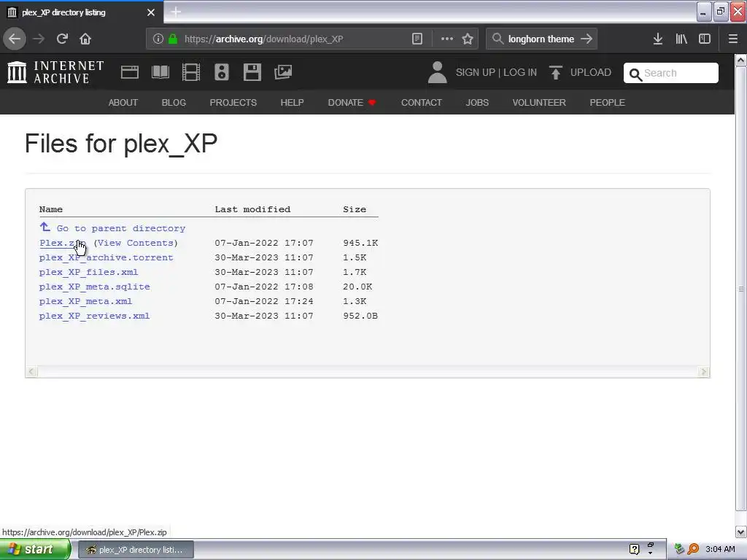Download the Plex.zip file

[x=62, y=243]
